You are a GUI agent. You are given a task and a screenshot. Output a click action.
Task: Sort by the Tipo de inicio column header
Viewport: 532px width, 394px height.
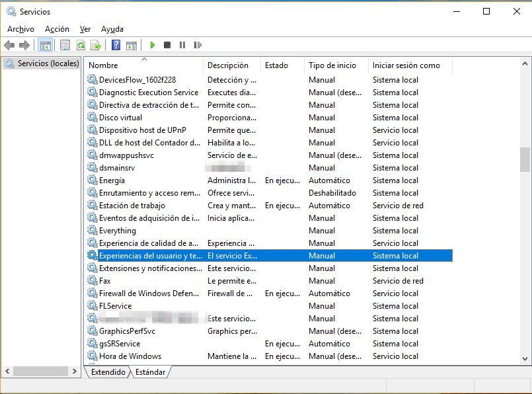(332, 65)
